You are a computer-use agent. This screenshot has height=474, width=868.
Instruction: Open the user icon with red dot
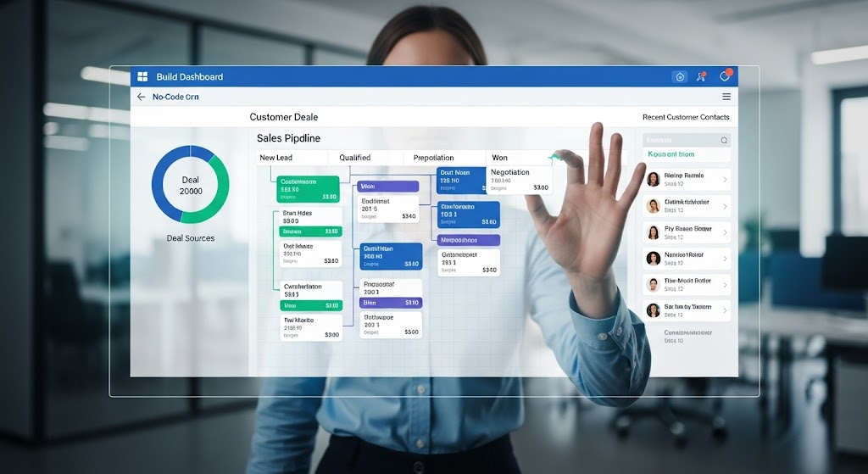point(701,76)
